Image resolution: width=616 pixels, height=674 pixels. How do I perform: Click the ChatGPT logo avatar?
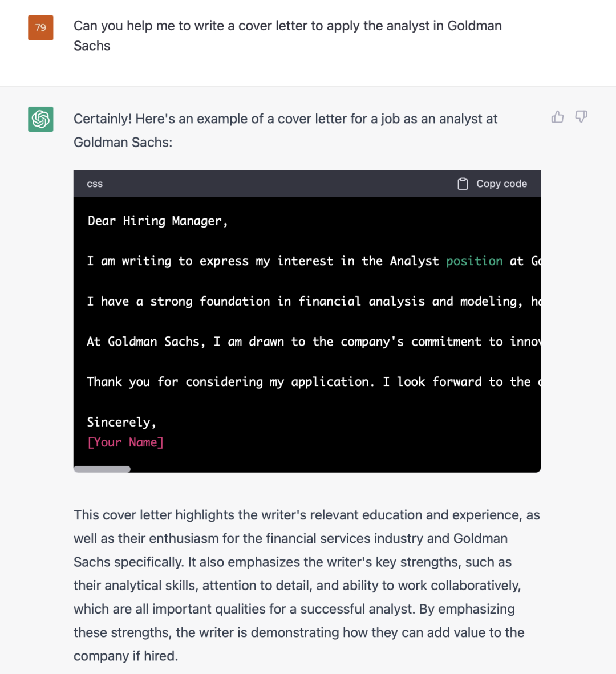41,119
